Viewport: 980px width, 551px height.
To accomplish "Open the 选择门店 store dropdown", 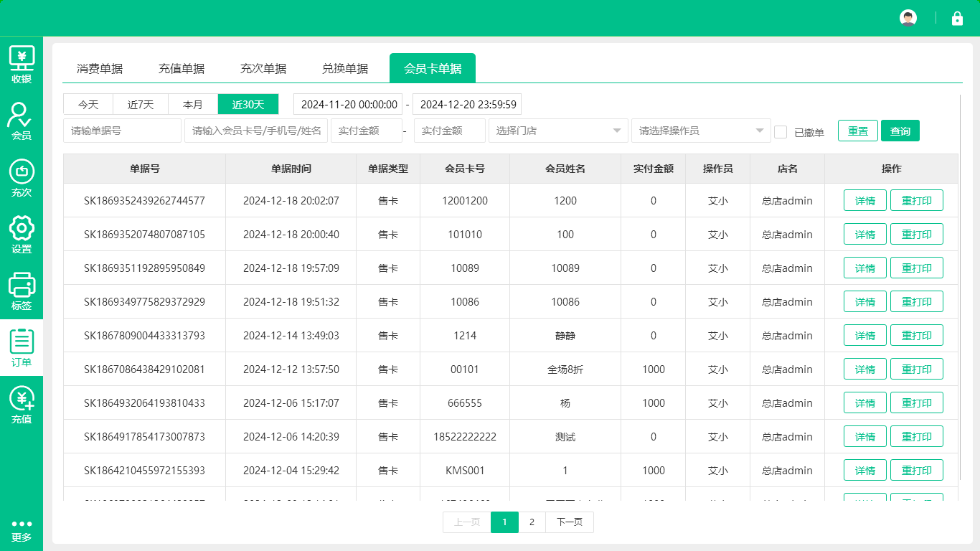I will pos(559,131).
